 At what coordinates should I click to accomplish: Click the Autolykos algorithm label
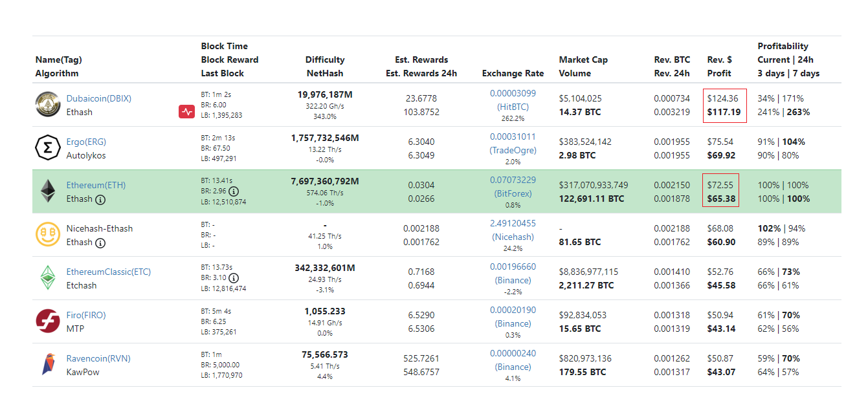86,155
